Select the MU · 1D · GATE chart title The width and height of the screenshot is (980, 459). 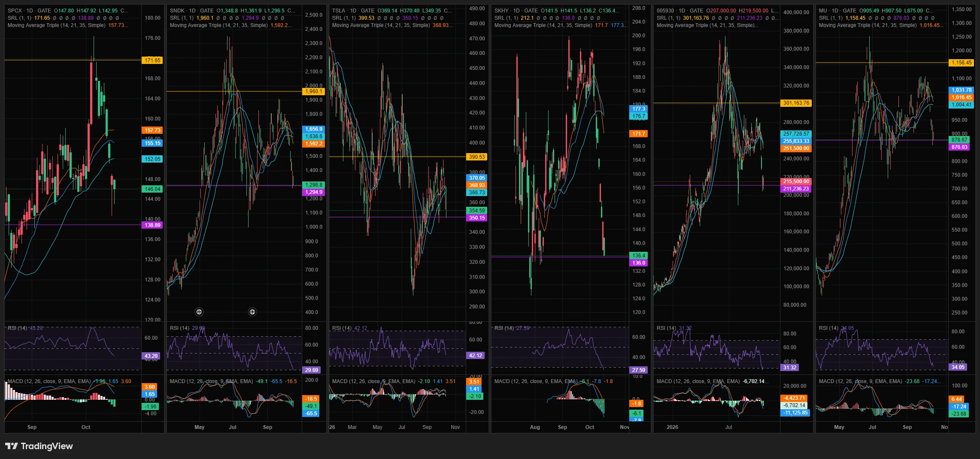click(837, 11)
